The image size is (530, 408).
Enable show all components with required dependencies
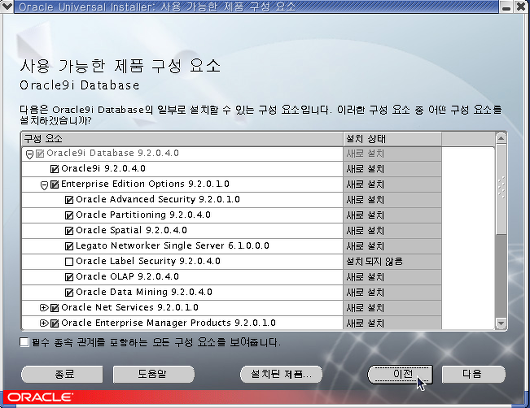point(24,342)
